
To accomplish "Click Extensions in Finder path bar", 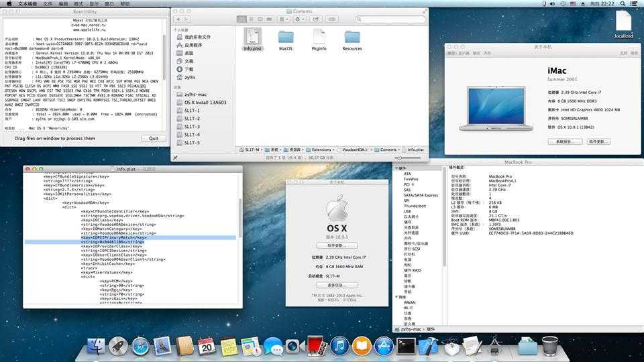I will 321,149.
